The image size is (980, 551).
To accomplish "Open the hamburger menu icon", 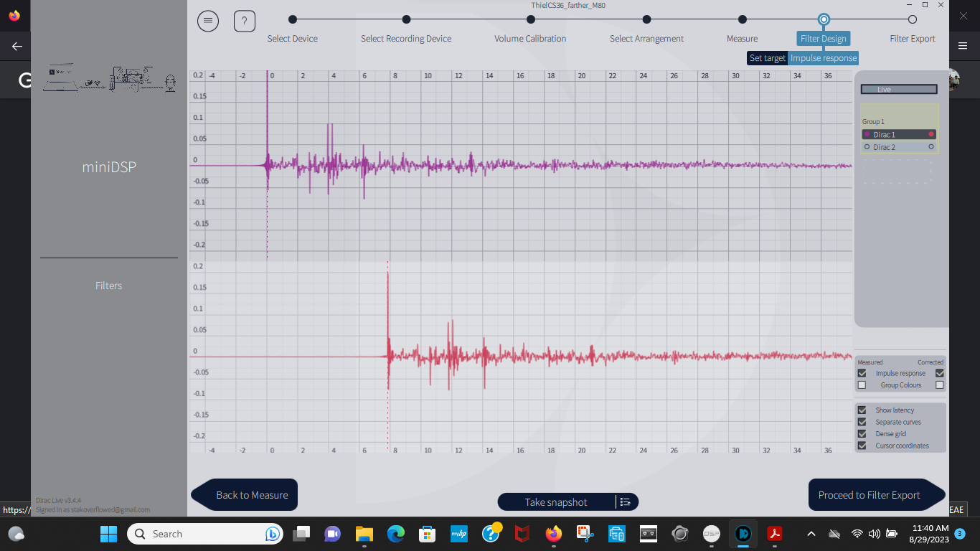I will click(208, 22).
